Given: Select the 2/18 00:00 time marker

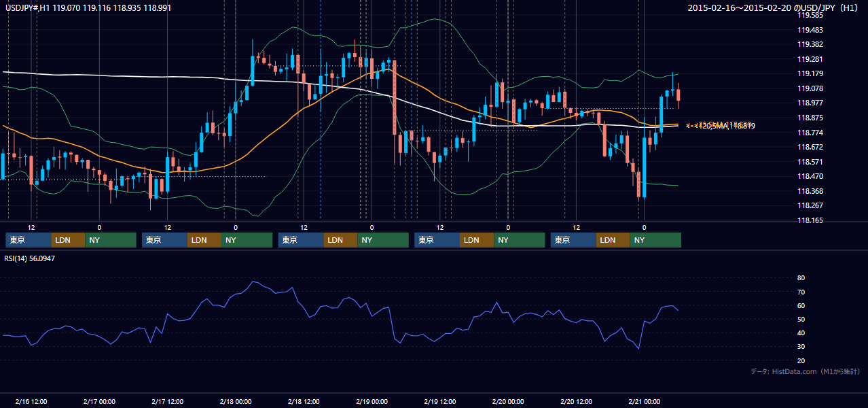Looking at the screenshot, I should 236,401.
